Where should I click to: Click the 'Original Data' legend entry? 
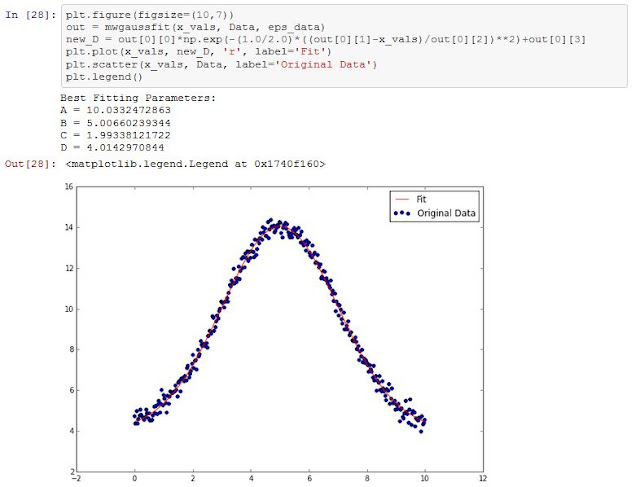tap(446, 213)
